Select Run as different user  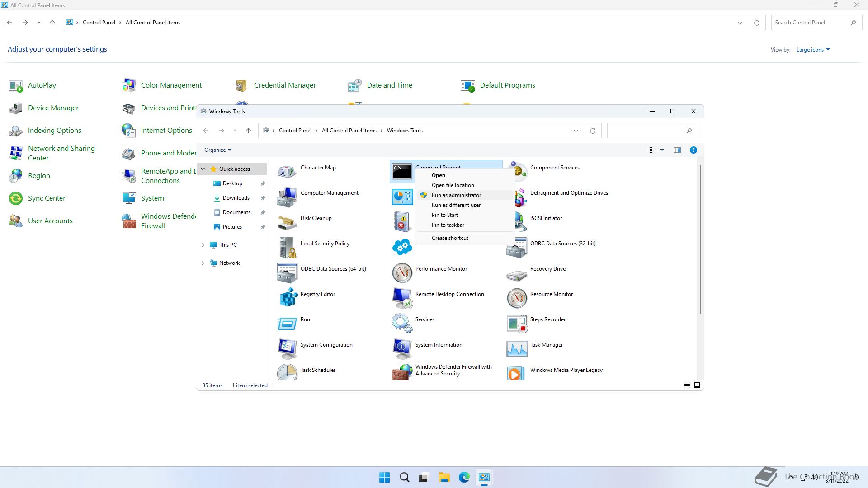point(465,205)
